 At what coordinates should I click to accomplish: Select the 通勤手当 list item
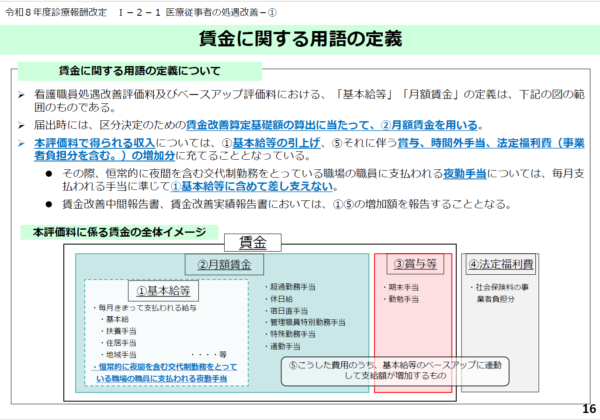coord(288,346)
